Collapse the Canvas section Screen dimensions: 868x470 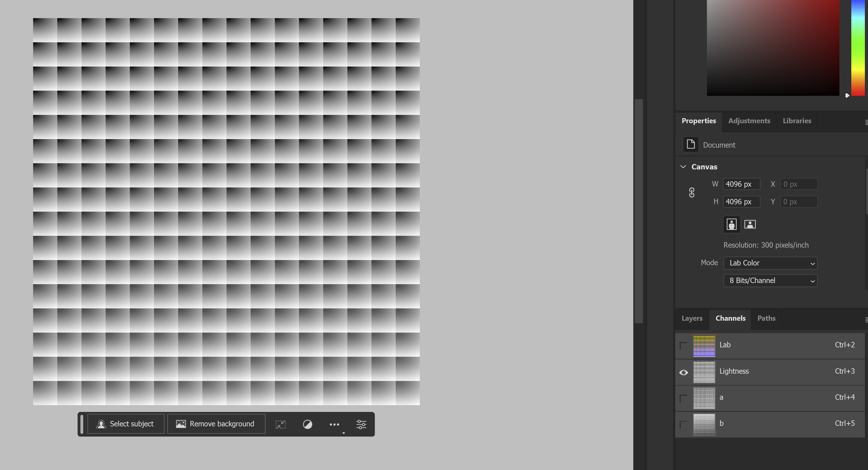(x=683, y=167)
